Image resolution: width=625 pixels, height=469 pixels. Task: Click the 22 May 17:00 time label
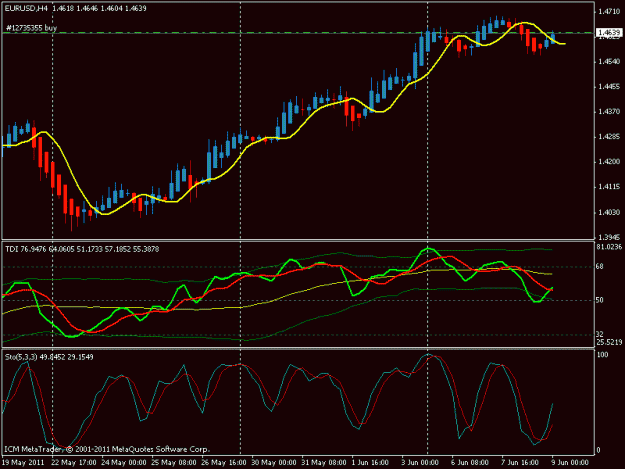pyautogui.click(x=74, y=463)
